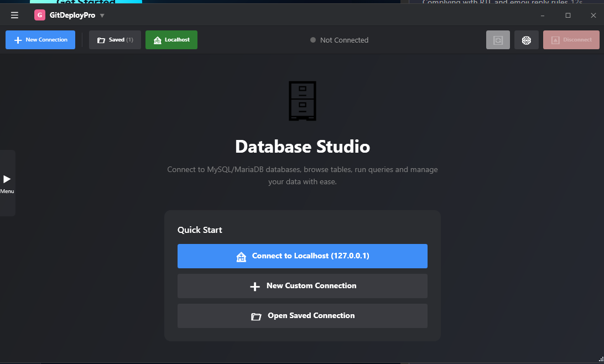
Task: Create a New Custom Connection
Action: 302,286
